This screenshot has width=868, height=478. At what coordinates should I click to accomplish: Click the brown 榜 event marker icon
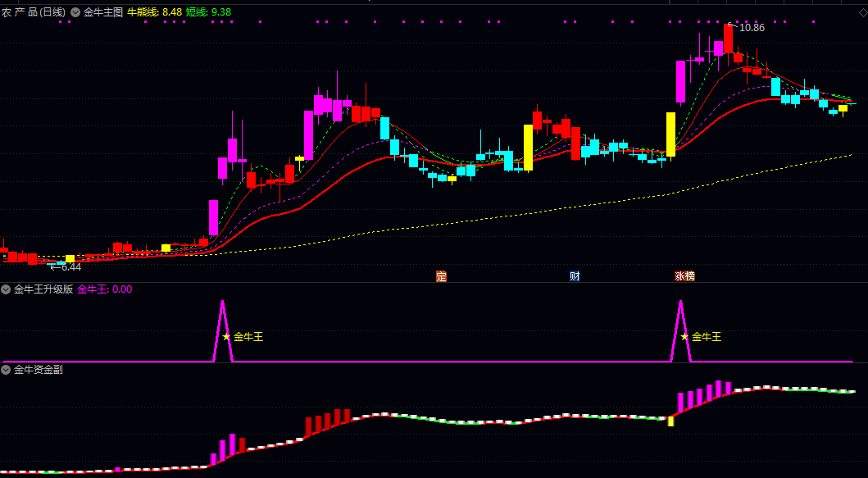point(690,275)
